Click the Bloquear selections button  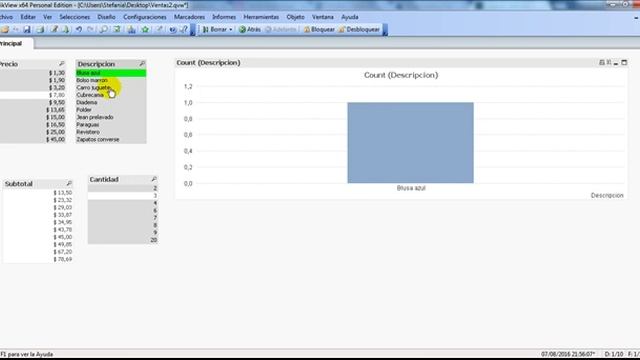319,29
